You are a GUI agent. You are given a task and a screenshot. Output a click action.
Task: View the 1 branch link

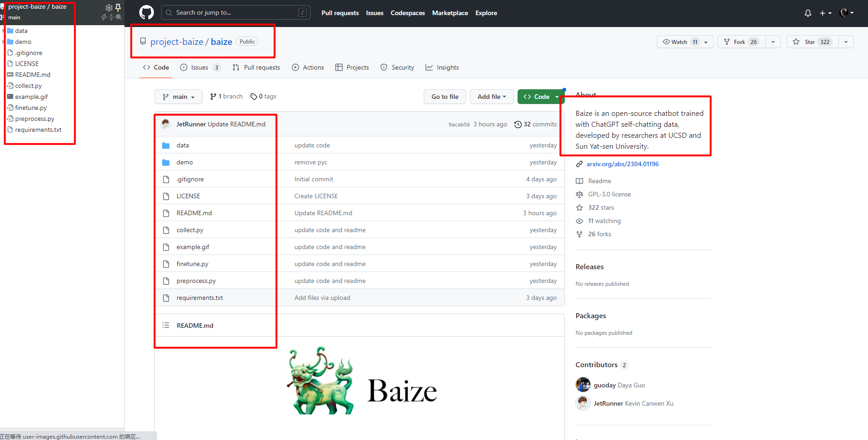coord(226,96)
